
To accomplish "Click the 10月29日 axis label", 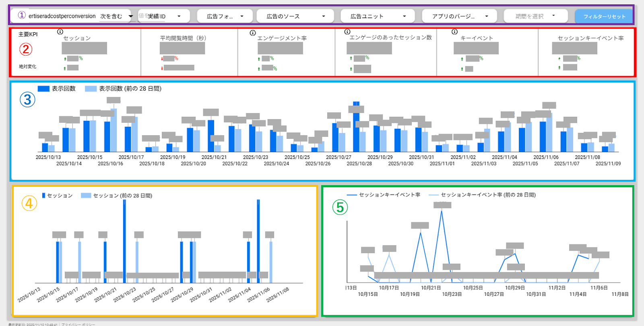I will pos(515,288).
